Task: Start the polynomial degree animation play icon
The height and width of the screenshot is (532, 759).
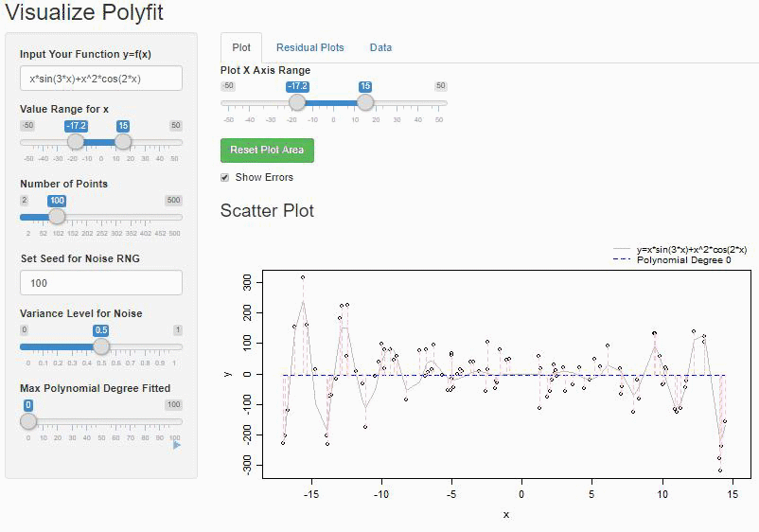Action: tap(177, 445)
